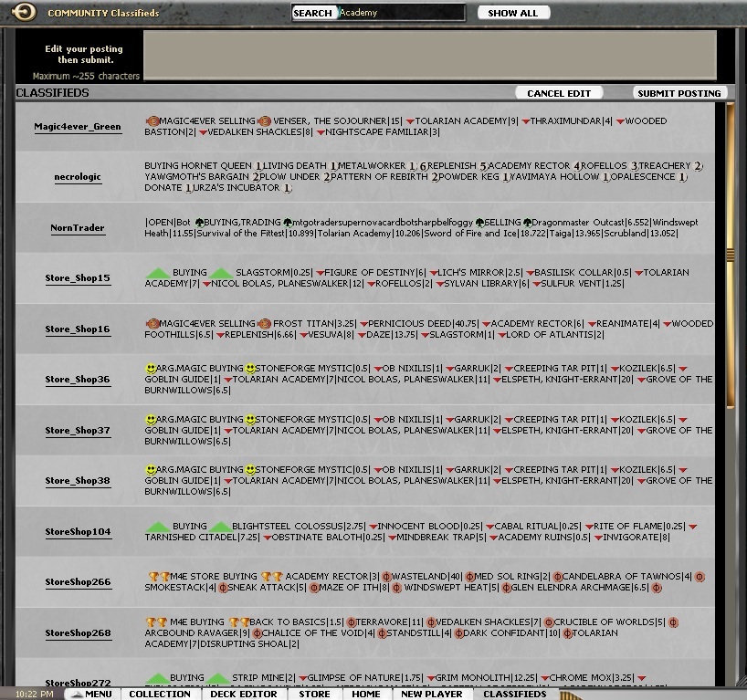The width and height of the screenshot is (747, 700).
Task: Click the first green triangle in StoreShop104 posting
Action: point(157,527)
